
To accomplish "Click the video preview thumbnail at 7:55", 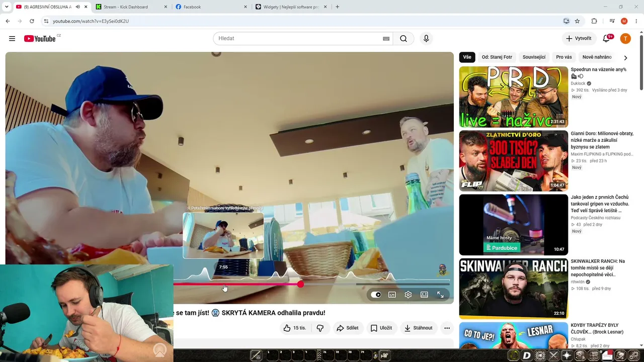I will [223, 236].
